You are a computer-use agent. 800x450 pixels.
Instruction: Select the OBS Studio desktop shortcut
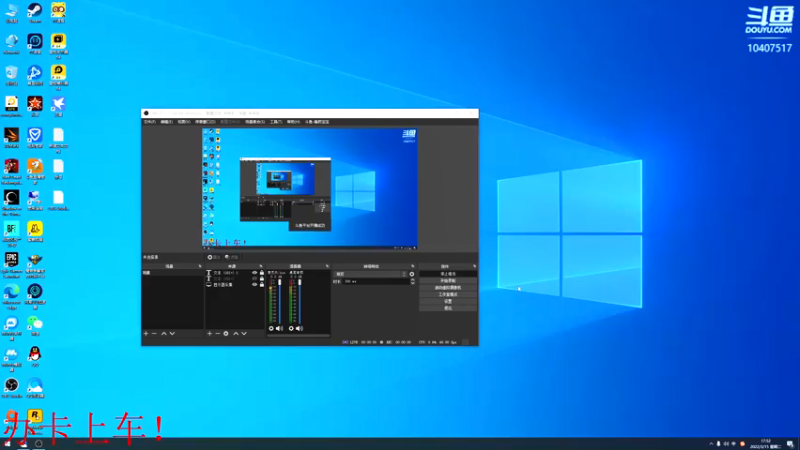click(x=11, y=388)
